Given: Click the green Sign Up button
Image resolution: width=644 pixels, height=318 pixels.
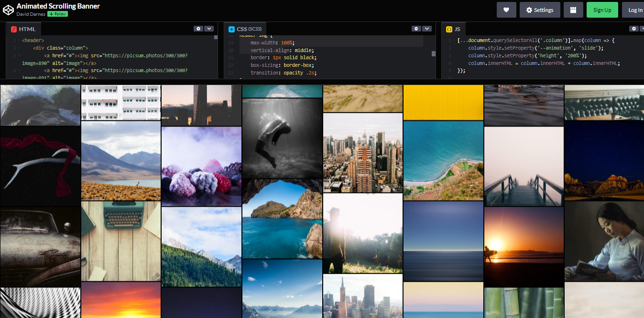Looking at the screenshot, I should click(x=602, y=10).
